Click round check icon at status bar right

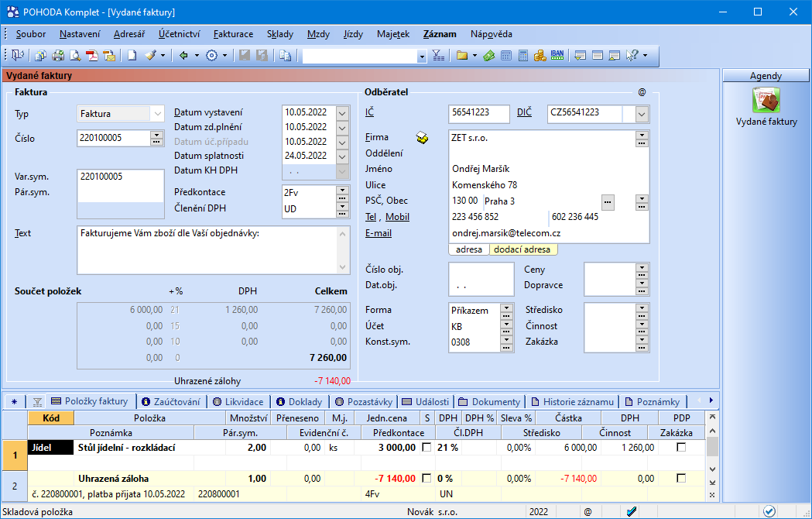[x=769, y=511]
